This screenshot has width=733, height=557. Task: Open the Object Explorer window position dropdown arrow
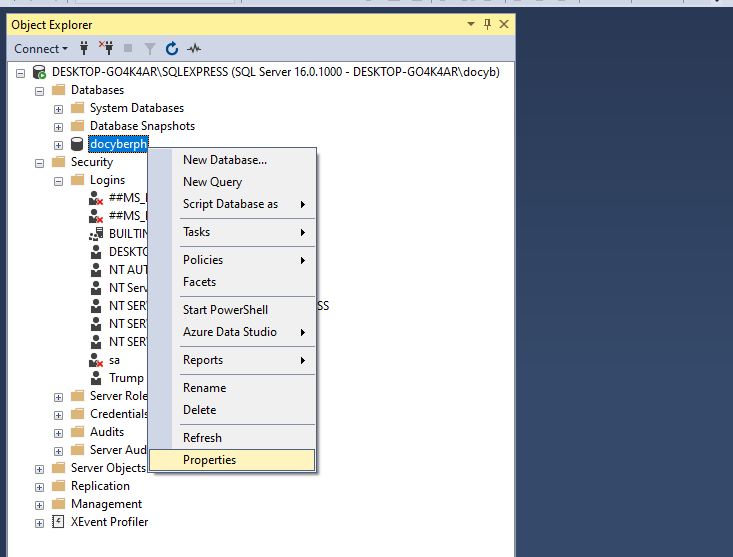tap(471, 24)
